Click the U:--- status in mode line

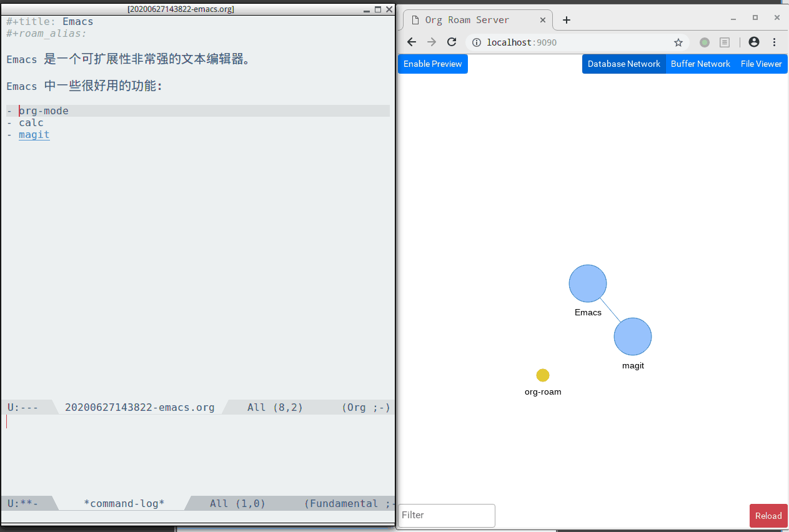(x=22, y=408)
